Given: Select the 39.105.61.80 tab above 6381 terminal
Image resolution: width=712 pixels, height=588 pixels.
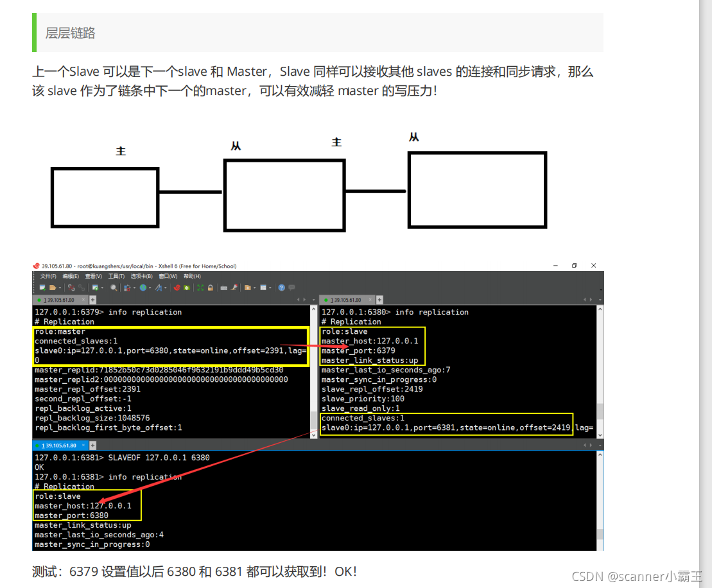Looking at the screenshot, I should coord(59,446).
